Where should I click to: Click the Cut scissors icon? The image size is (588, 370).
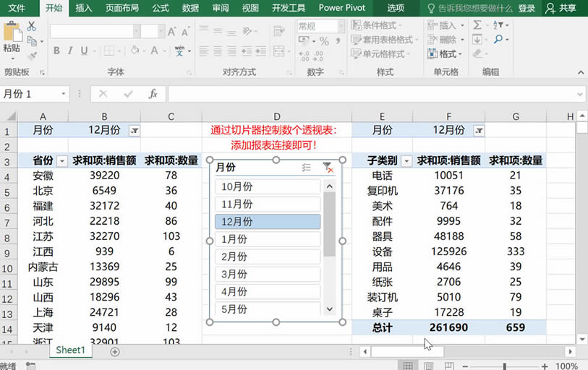tap(32, 26)
